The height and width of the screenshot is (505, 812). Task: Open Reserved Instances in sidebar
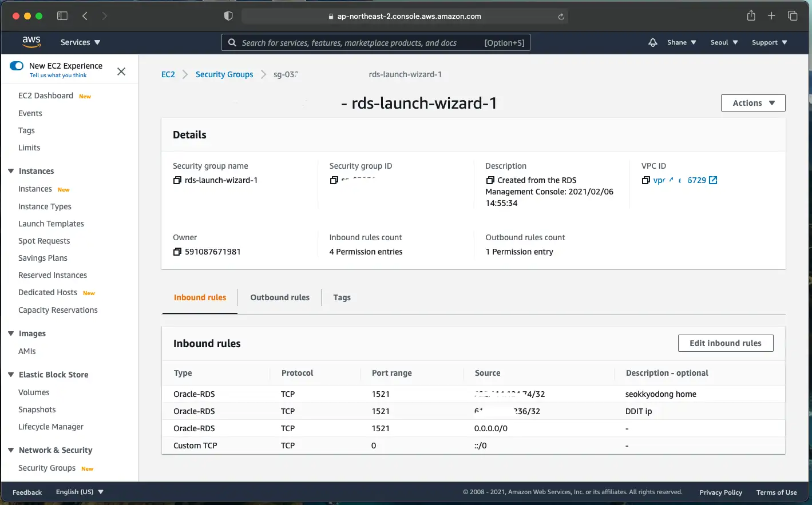[x=53, y=275]
